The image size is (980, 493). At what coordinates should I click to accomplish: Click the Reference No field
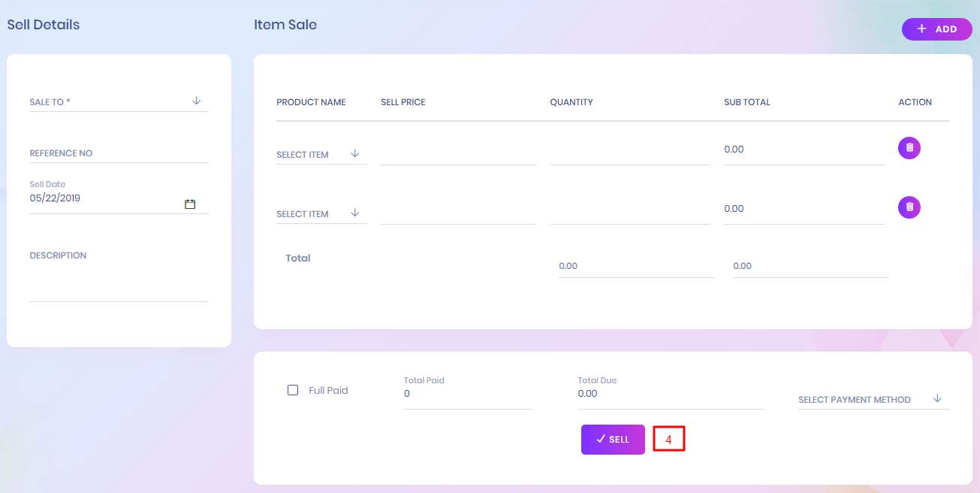pyautogui.click(x=119, y=153)
